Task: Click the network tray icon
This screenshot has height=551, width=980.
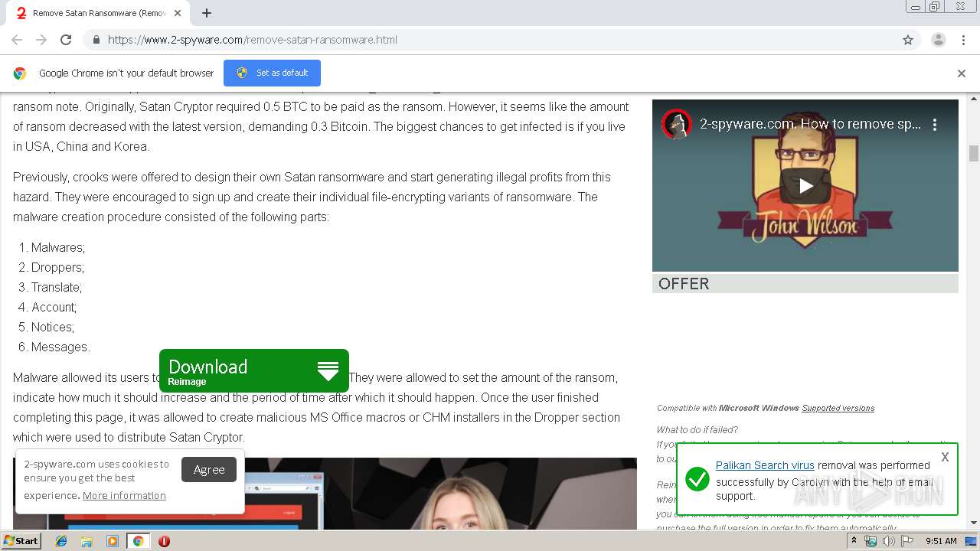Action: (x=871, y=541)
